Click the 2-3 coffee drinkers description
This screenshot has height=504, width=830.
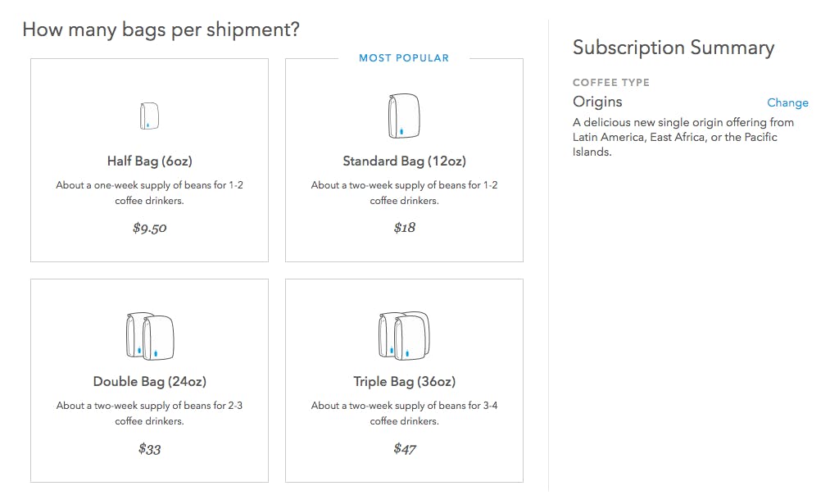point(149,413)
